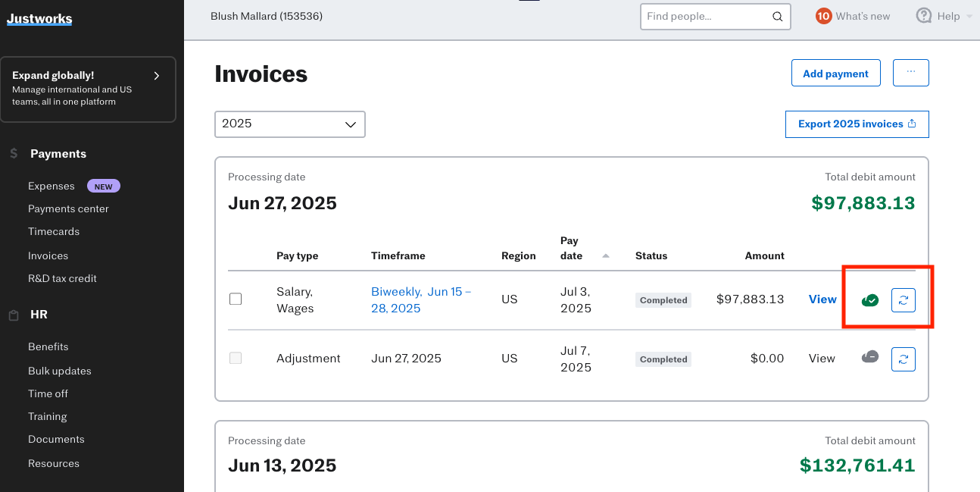Open the 2025 year dropdown
980x492 pixels.
(x=289, y=124)
